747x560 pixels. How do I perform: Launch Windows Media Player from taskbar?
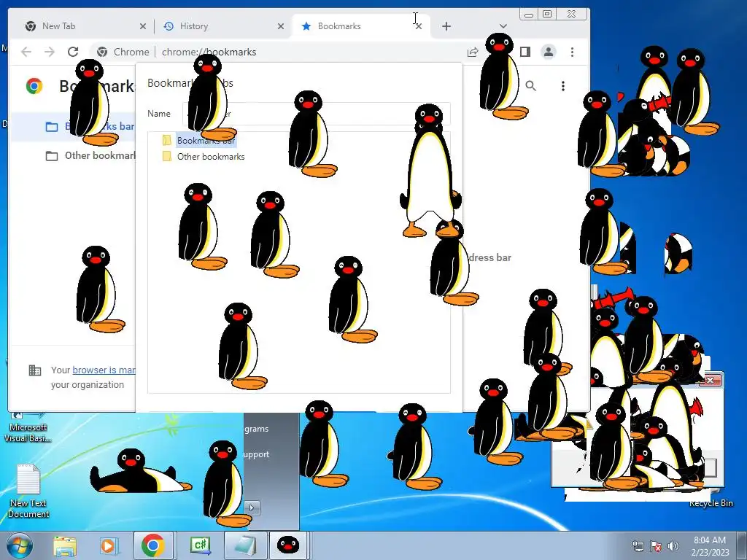tap(108, 545)
